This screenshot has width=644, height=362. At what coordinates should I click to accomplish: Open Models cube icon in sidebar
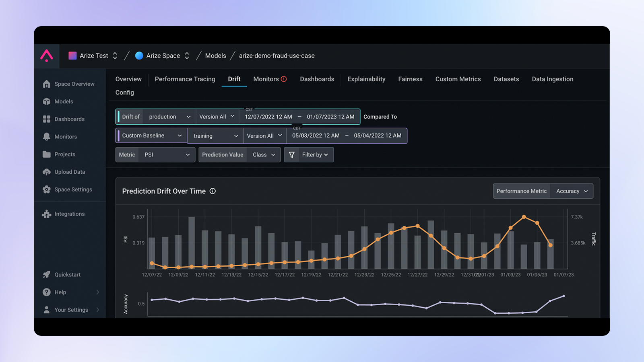point(47,101)
